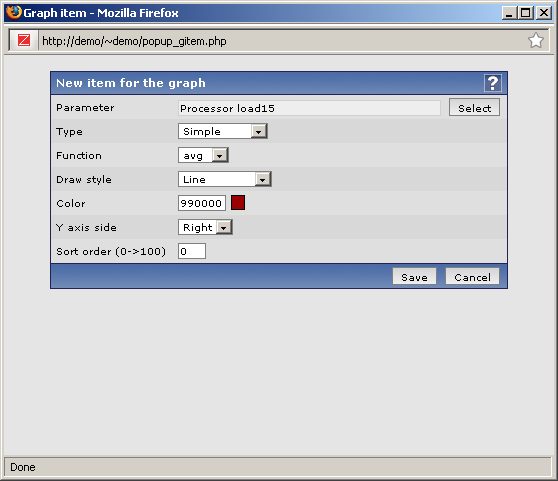This screenshot has width=558, height=481.
Task: Click the Firefox logo in title bar
Action: coord(14,12)
